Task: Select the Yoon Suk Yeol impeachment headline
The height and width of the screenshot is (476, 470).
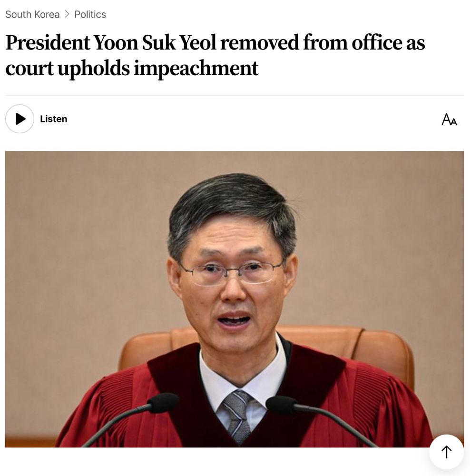Action: click(215, 55)
